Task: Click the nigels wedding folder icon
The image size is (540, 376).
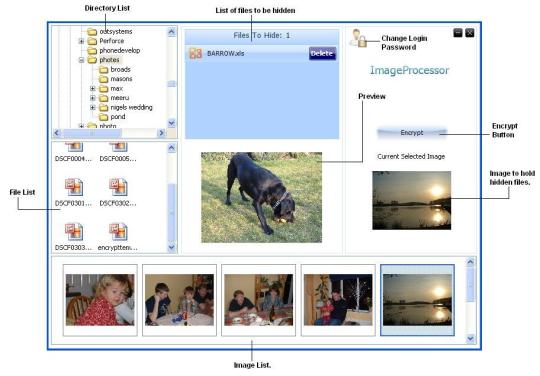Action: point(103,108)
